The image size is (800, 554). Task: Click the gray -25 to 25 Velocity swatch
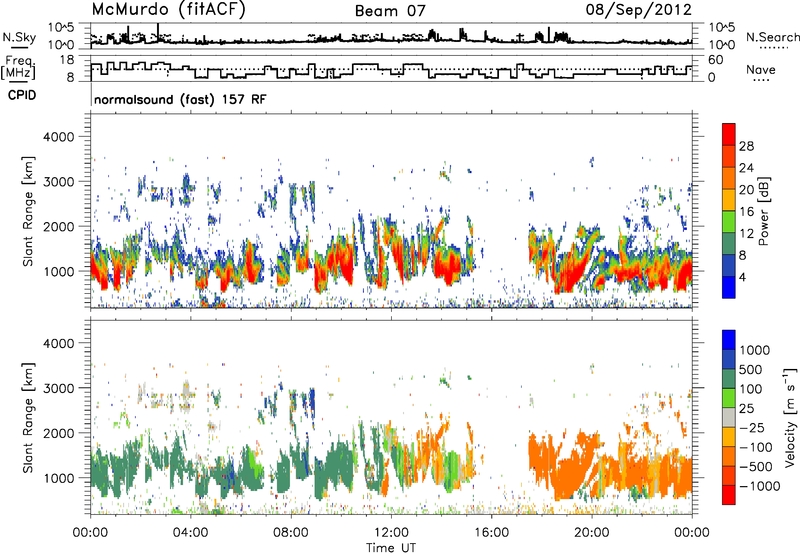pos(729,418)
